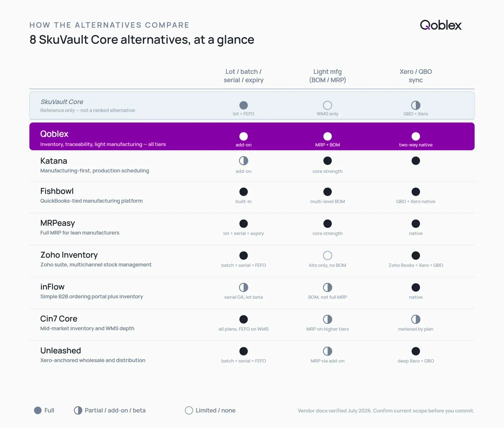
Task: Click the Qoblex logo
Action: tap(441, 25)
